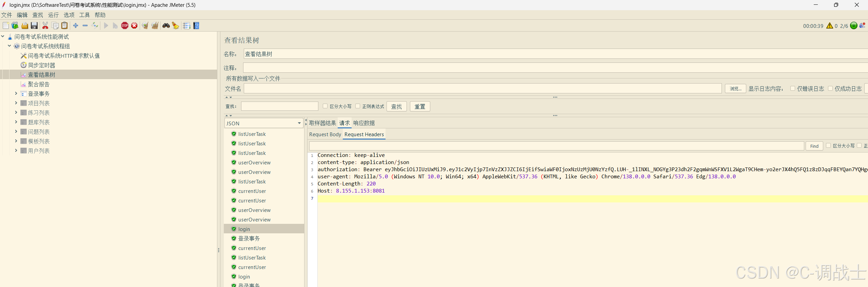Screen dimensions: 868x287
Task: Click the Start no pauses icon
Action: 115,25
